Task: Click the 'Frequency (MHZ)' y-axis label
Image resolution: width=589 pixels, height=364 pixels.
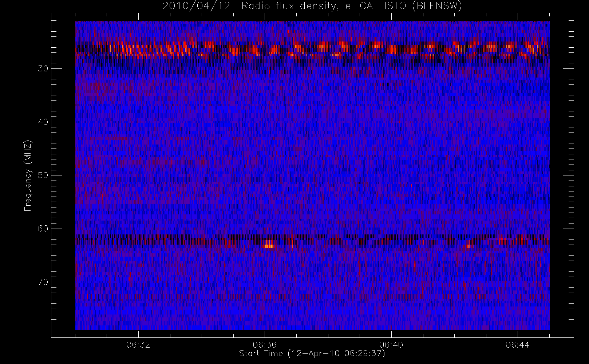Action: point(28,175)
